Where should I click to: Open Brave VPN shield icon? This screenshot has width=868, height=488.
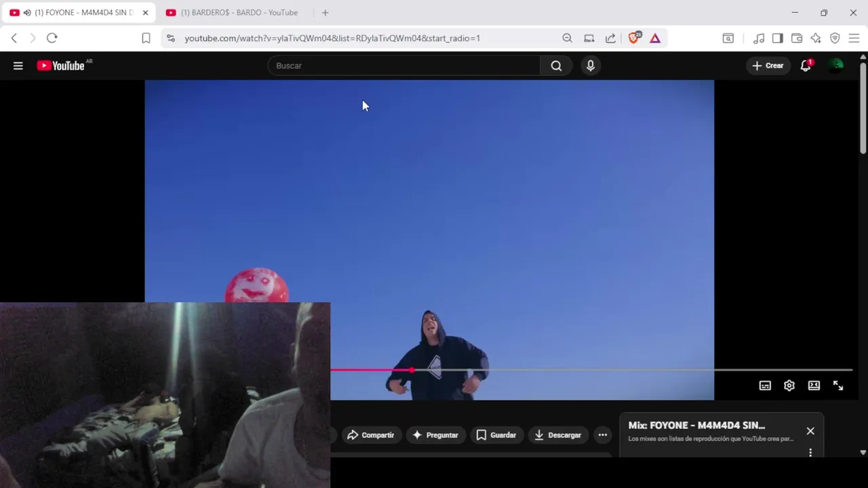click(x=835, y=39)
